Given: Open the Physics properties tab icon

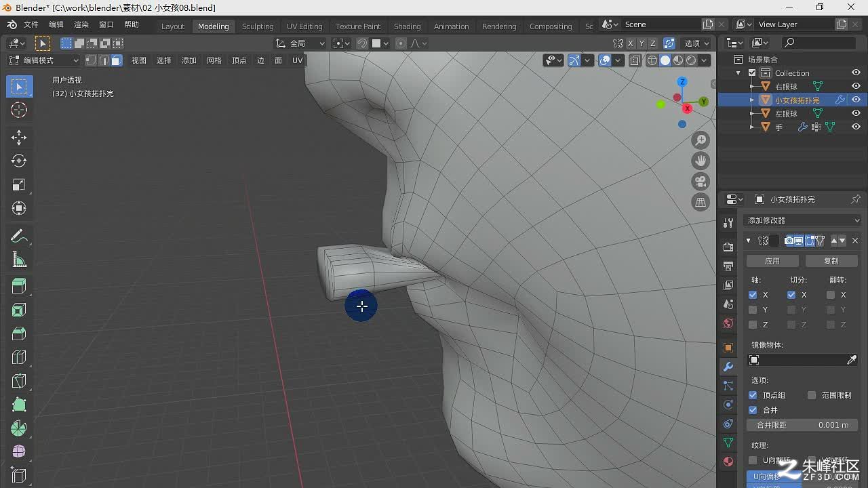Looking at the screenshot, I should pos(728,405).
